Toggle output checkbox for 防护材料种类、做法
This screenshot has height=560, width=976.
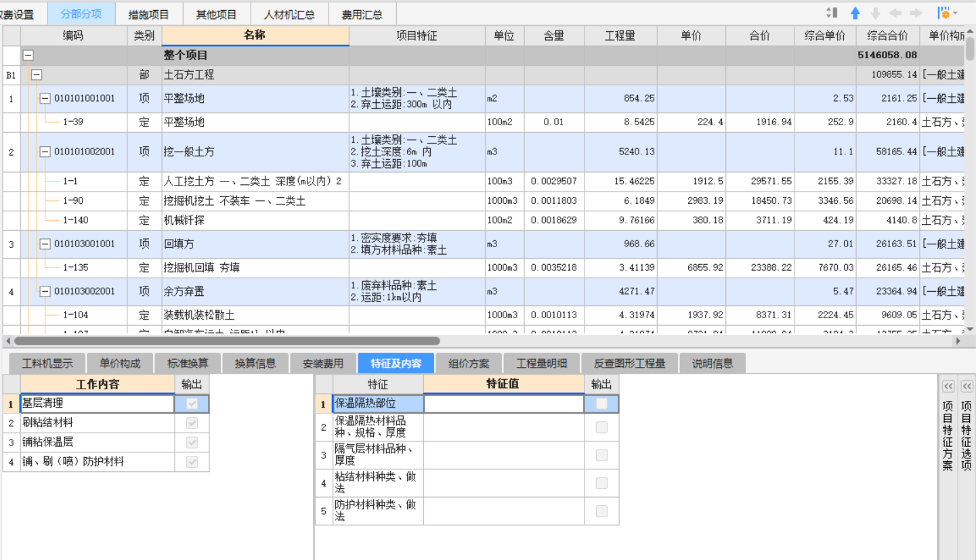click(x=601, y=511)
